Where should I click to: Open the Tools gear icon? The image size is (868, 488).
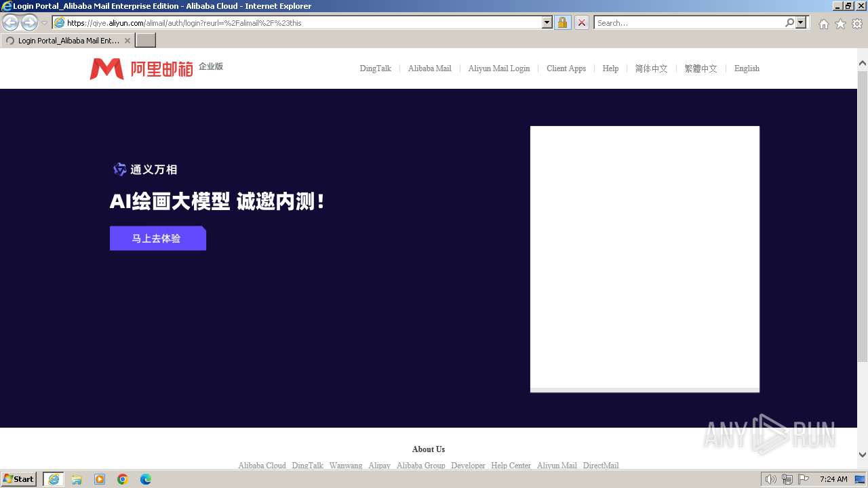coord(857,24)
